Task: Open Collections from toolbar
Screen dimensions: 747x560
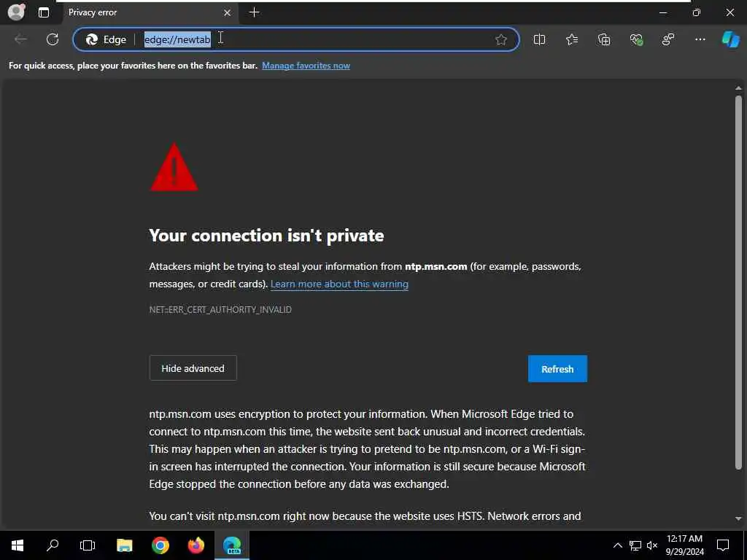Action: (x=603, y=39)
